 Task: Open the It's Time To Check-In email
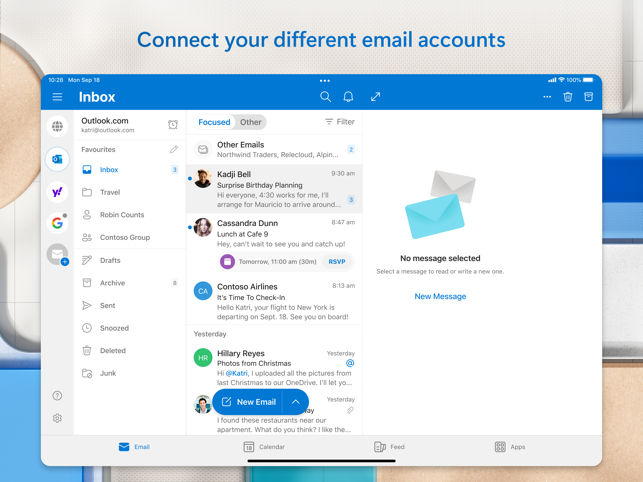(274, 301)
